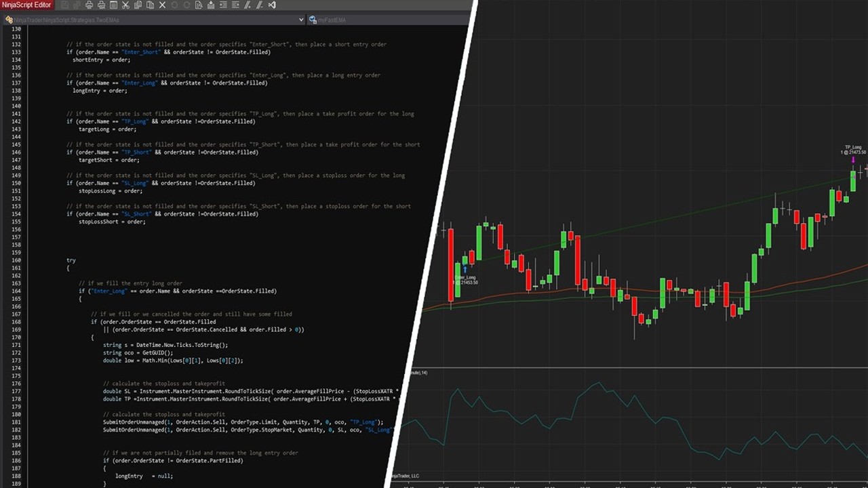This screenshot has height=488, width=868.
Task: Click the 'try' keyword on line 159
Action: pos(71,260)
